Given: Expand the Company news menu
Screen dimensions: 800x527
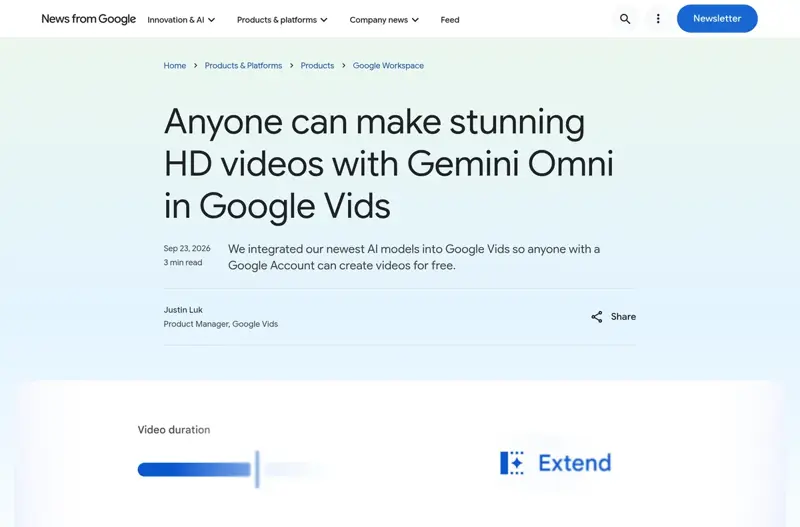Looking at the screenshot, I should 384,20.
